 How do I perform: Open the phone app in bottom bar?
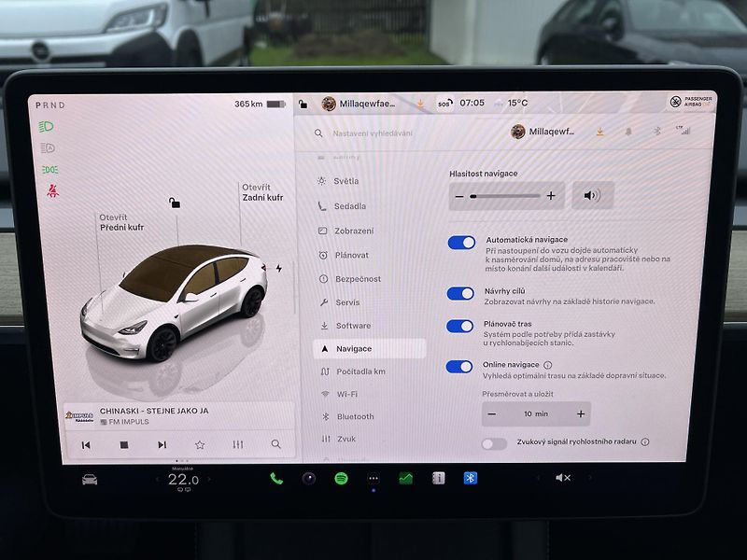point(276,478)
